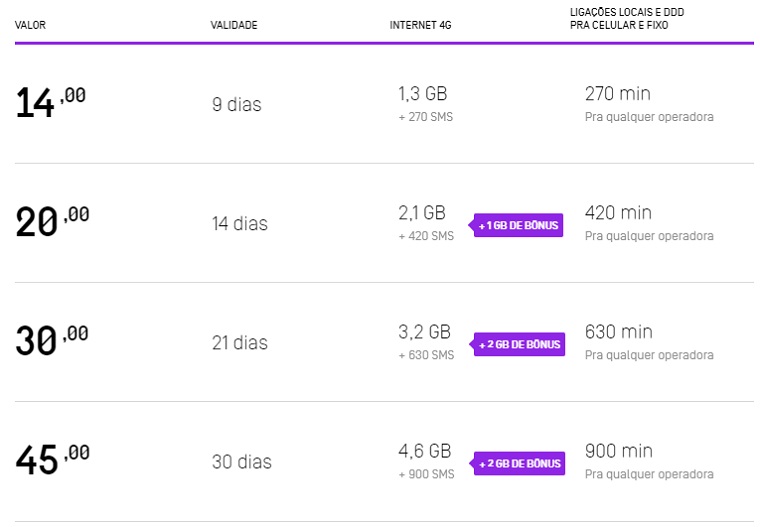Select the 14,00 plan price
Screen dimensions: 760x527
tap(51, 102)
